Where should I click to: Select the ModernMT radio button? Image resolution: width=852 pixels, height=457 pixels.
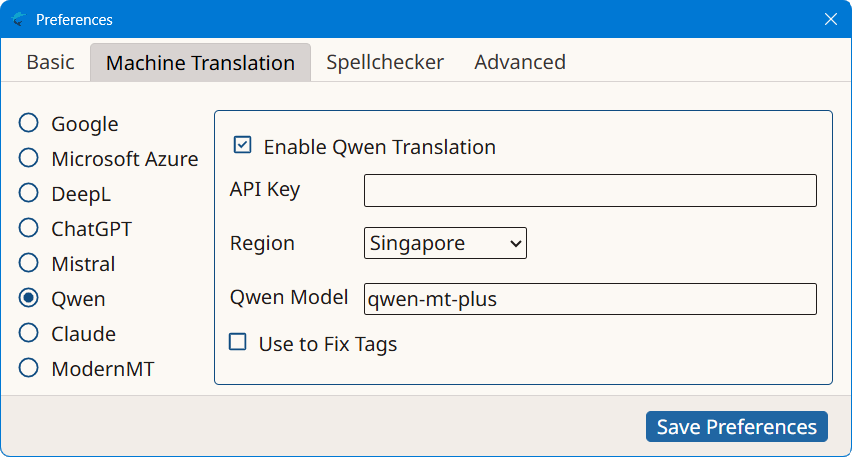click(30, 368)
